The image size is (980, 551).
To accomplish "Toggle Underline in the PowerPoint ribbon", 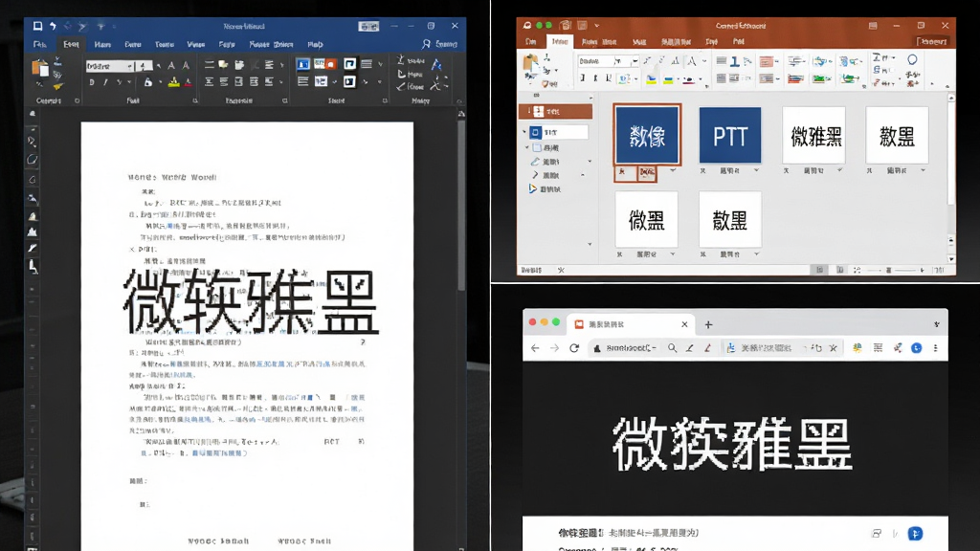I will 608,78.
